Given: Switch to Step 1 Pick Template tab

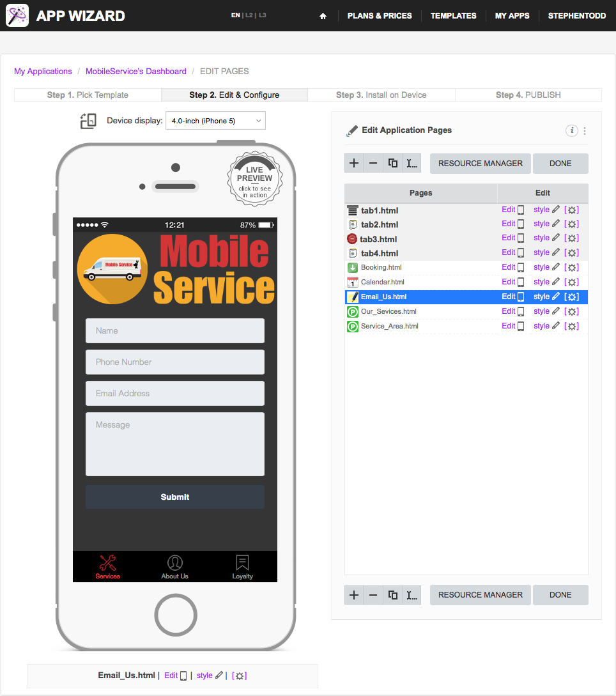Looking at the screenshot, I should click(x=88, y=95).
